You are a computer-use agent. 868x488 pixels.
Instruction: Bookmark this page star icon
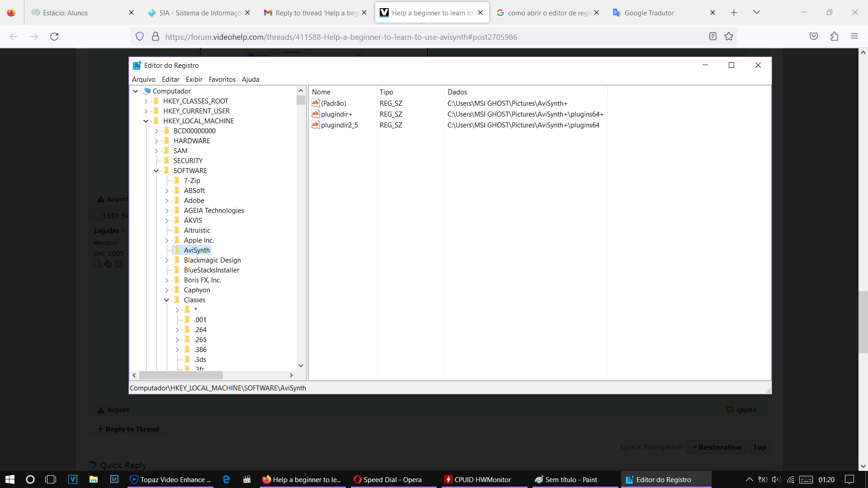729,37
